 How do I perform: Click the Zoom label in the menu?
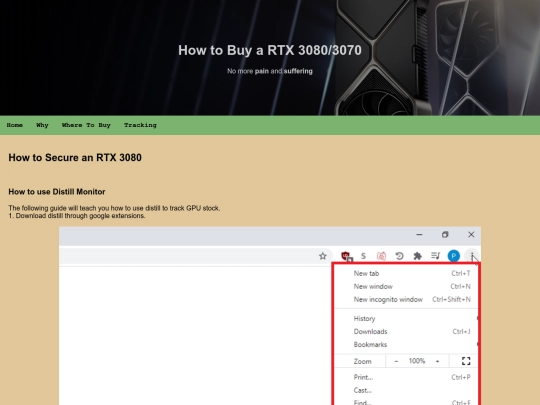[362, 361]
